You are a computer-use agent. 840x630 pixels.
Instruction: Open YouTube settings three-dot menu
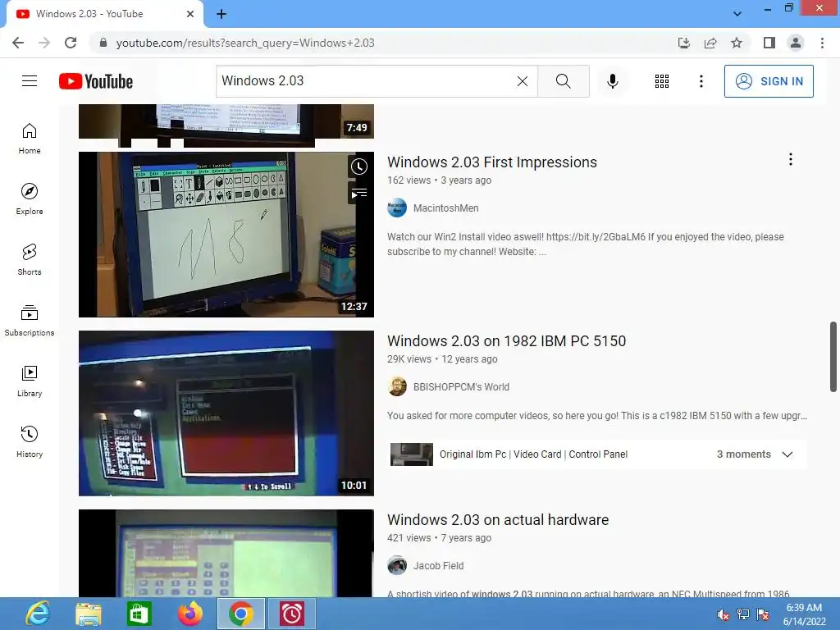[701, 81]
